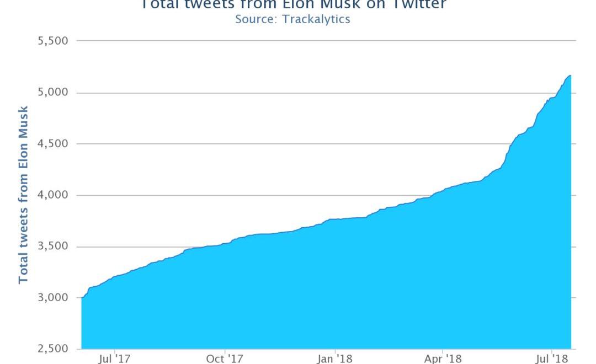
Task: Click the leftmost starting point of the line
Action: (x=82, y=298)
